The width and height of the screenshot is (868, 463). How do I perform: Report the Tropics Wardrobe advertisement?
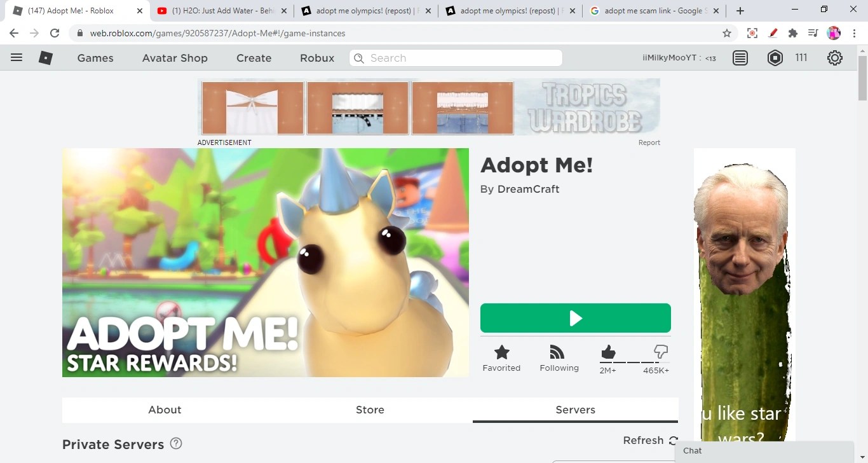point(649,142)
